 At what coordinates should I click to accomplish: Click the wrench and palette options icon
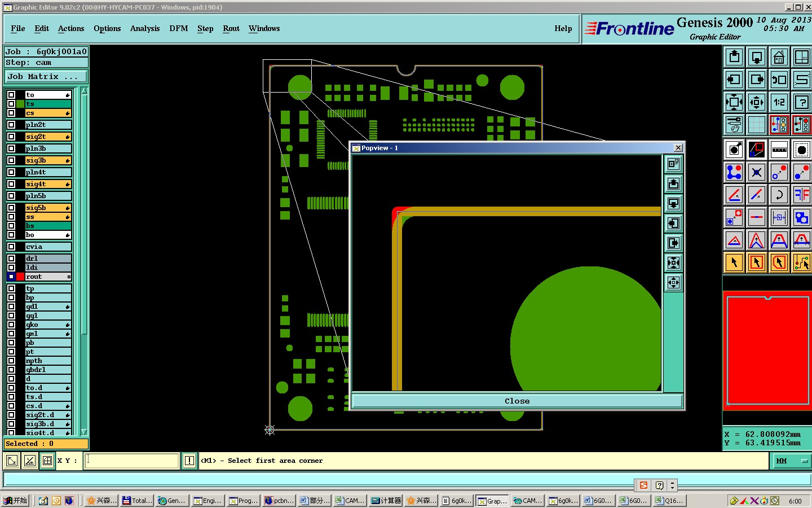(734, 125)
